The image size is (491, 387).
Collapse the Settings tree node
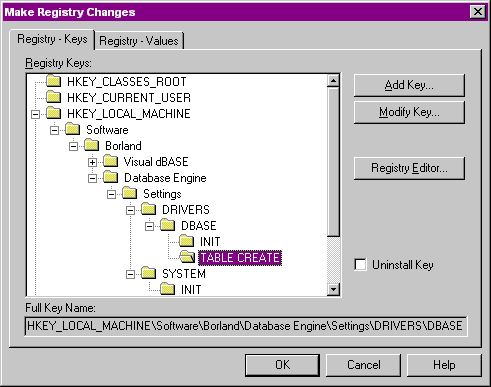click(111, 194)
